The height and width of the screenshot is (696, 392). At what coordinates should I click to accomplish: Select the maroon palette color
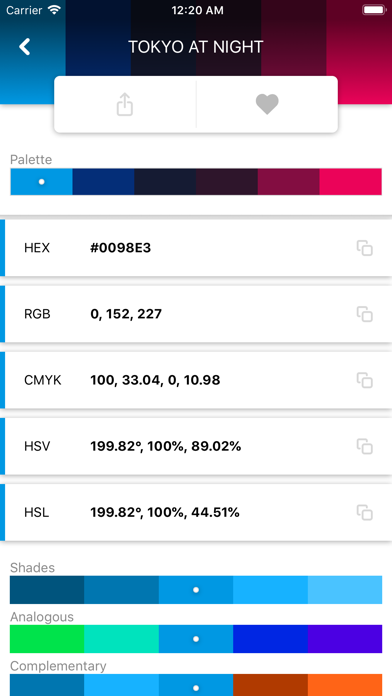pyautogui.click(x=289, y=182)
